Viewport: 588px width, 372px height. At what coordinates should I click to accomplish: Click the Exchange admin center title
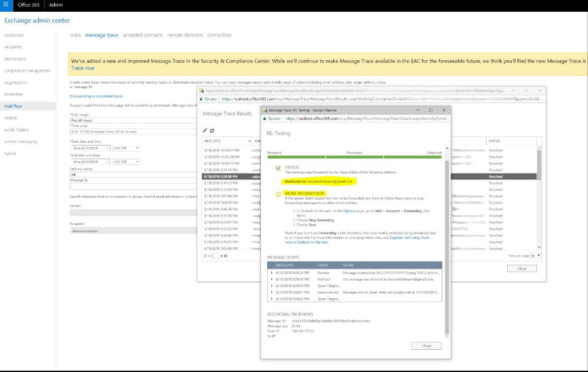37,21
